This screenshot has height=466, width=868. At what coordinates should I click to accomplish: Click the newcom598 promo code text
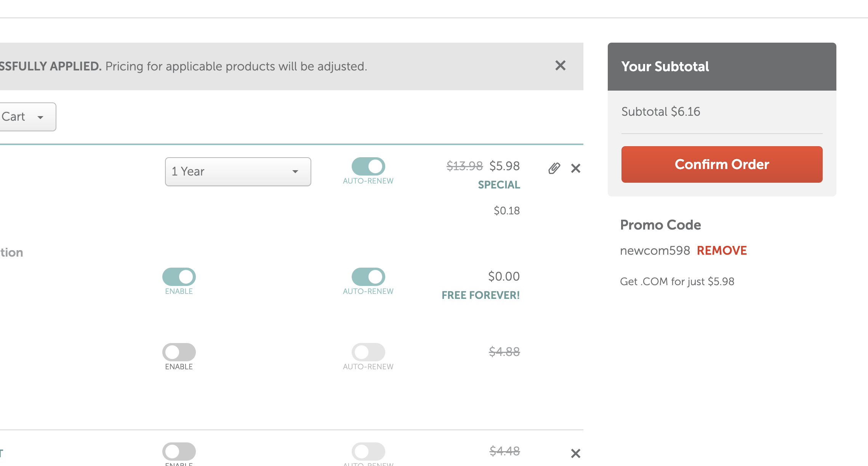point(655,251)
